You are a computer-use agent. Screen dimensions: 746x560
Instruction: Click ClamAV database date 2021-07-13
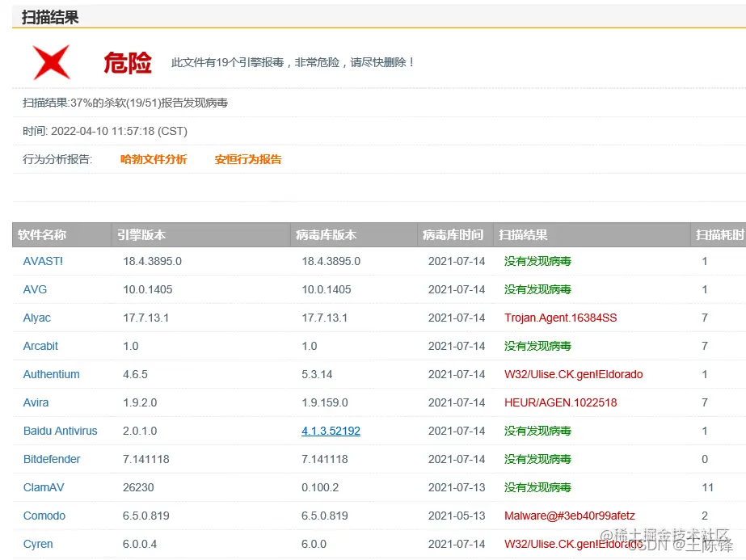457,488
